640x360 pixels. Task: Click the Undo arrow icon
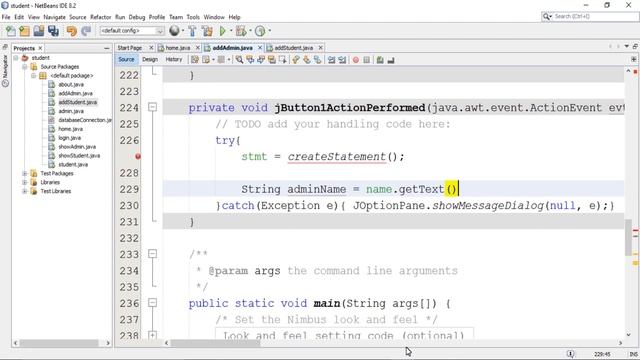point(71,31)
